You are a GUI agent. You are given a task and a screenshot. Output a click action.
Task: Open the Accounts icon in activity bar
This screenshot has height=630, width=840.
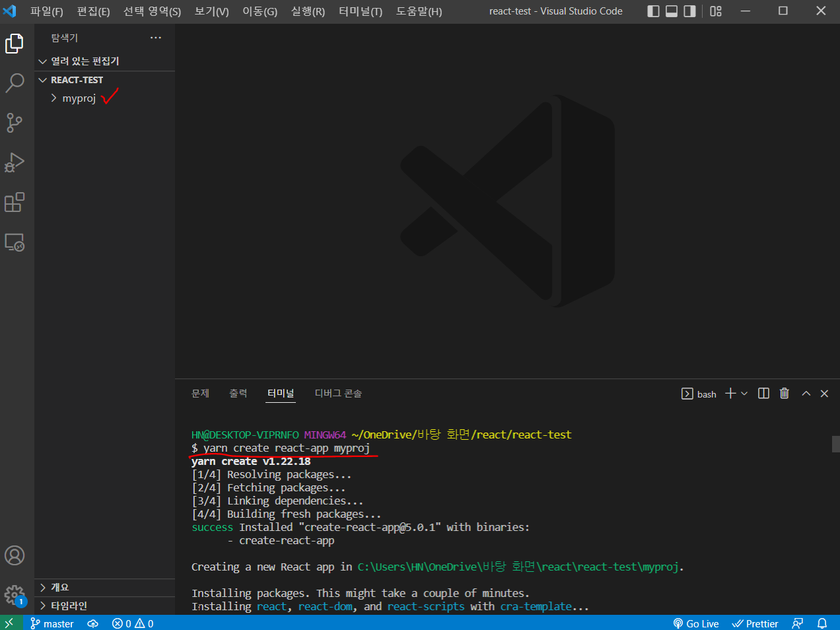pos(15,555)
